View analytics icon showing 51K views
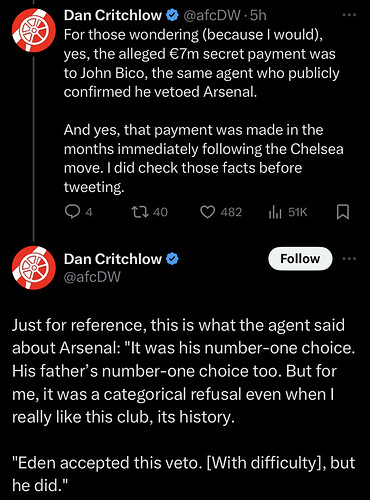The width and height of the screenshot is (370, 500). click(x=275, y=212)
